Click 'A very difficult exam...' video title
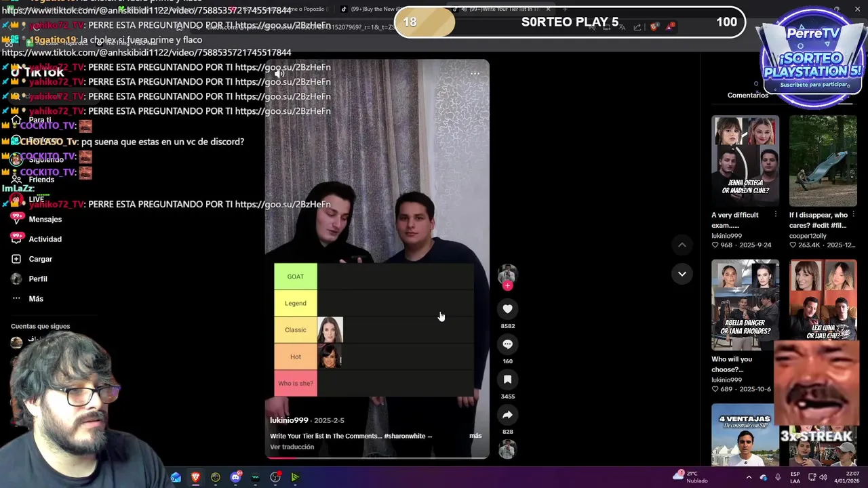Image resolution: width=868 pixels, height=488 pixels. tap(735, 220)
